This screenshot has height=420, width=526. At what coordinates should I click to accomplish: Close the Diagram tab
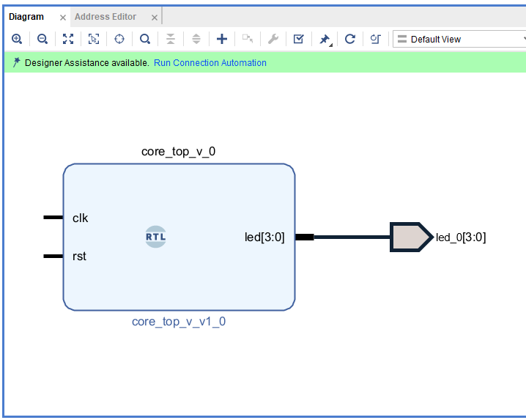(x=62, y=18)
